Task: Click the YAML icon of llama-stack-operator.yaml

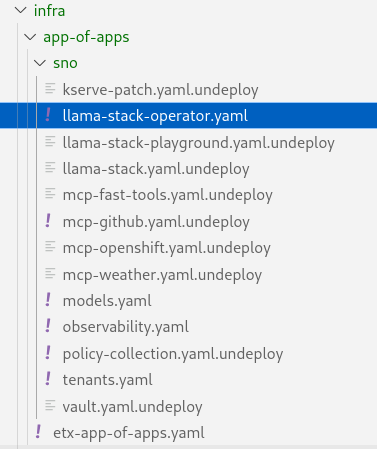Action: click(x=48, y=115)
